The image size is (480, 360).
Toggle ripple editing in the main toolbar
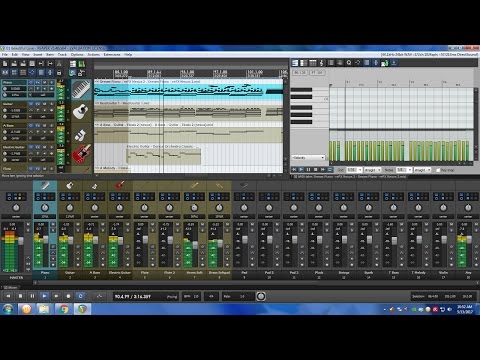click(x=23, y=72)
